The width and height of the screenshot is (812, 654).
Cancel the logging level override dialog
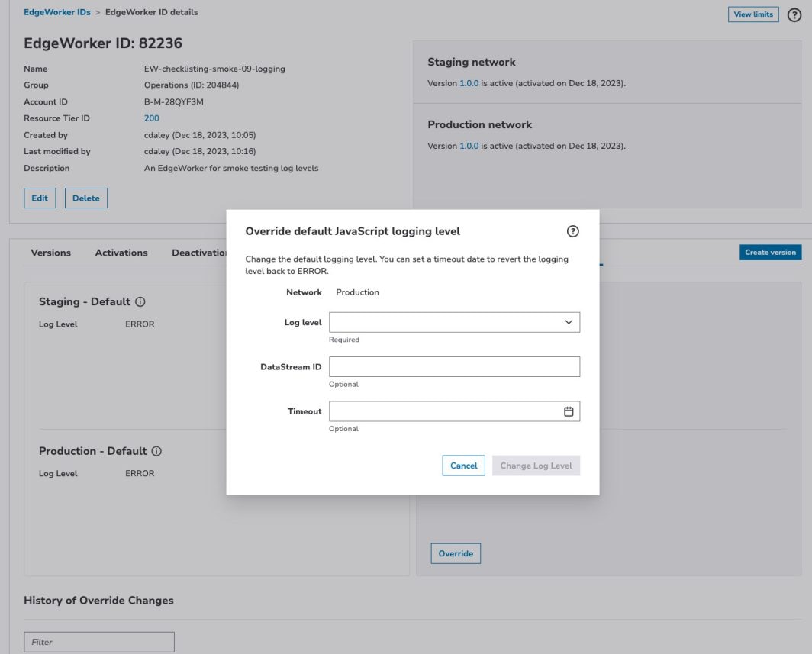tap(463, 466)
